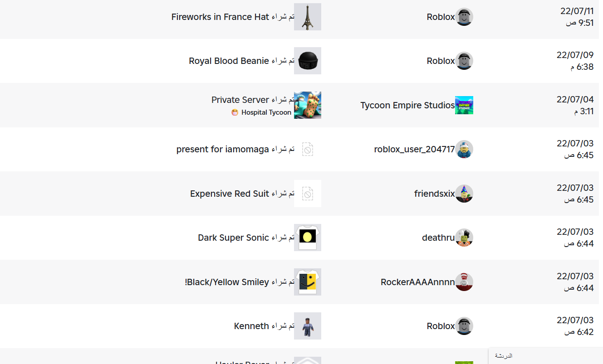Open the friendsxix avatar icon
The height and width of the screenshot is (364, 603).
pyautogui.click(x=464, y=194)
